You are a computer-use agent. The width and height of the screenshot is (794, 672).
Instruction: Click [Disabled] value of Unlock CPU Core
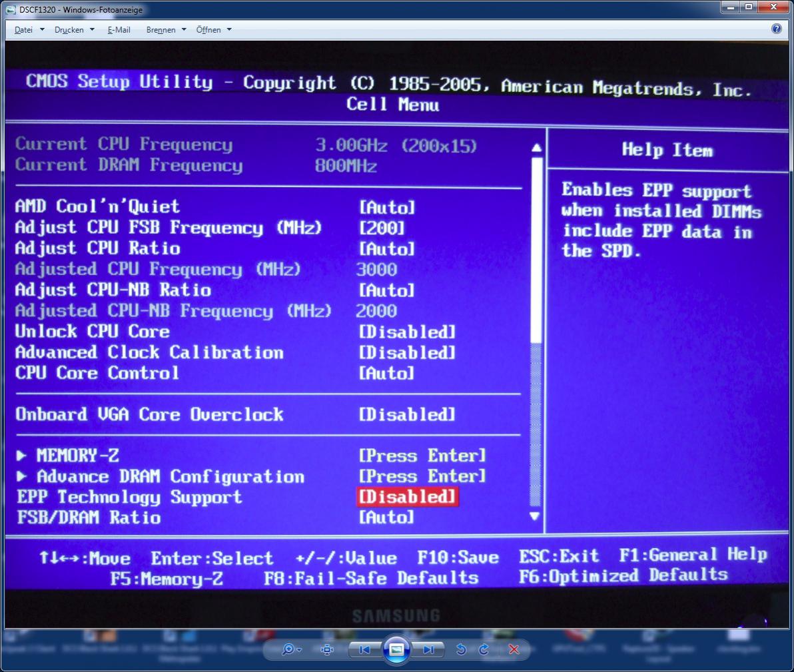pos(407,332)
